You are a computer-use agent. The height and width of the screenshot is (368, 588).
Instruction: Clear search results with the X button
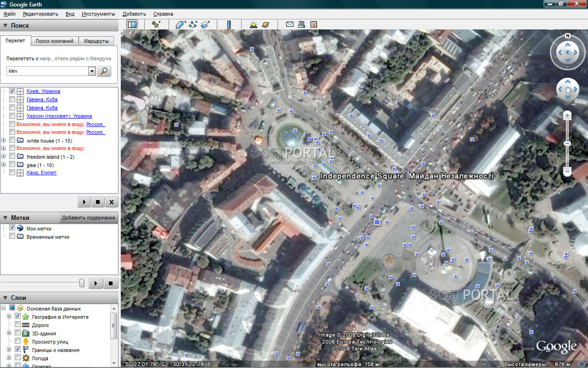[112, 202]
